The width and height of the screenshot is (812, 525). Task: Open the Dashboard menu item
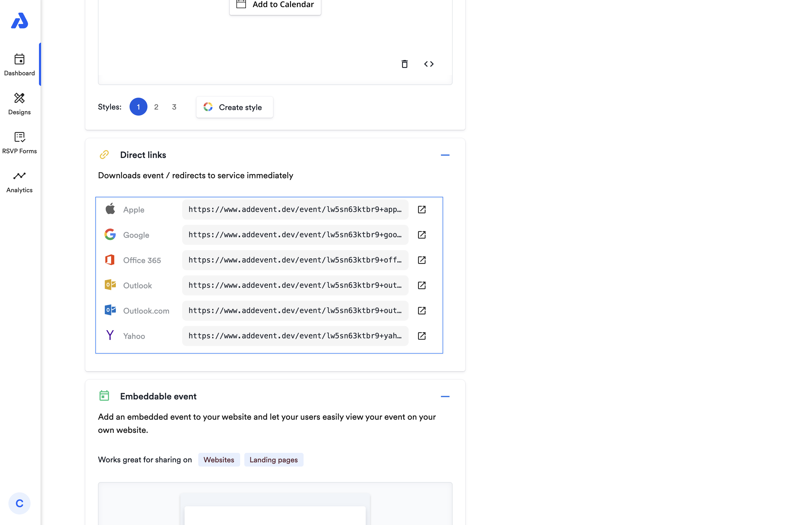pyautogui.click(x=19, y=65)
